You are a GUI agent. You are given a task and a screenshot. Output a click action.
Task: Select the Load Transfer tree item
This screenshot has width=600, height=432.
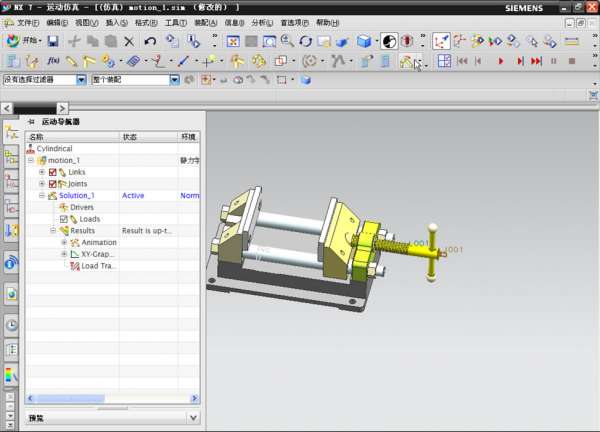tap(97, 266)
